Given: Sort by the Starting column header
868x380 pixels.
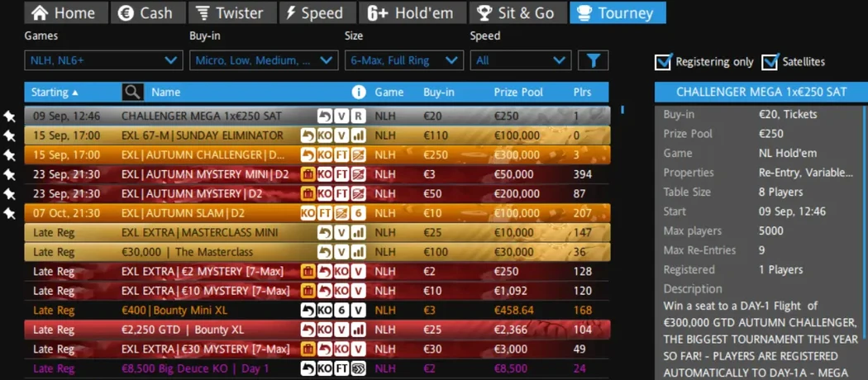Looking at the screenshot, I should coord(55,93).
